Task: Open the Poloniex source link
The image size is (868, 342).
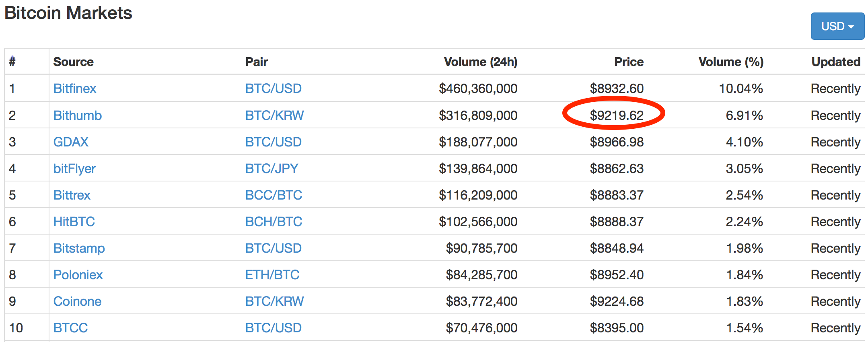Action: tap(78, 275)
